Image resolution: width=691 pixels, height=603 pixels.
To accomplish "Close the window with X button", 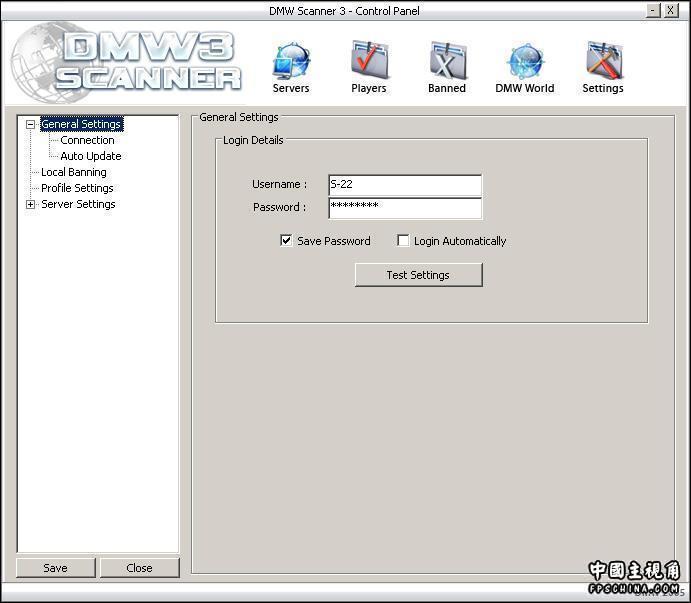I will point(671,10).
